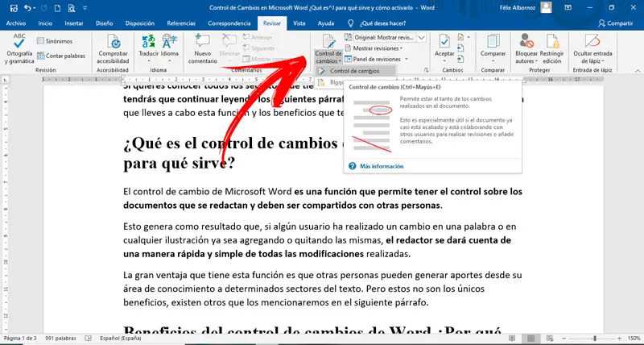Open the Seguimiento group dialog launcher
This screenshot has width=644, height=345.
pyautogui.click(x=426, y=70)
